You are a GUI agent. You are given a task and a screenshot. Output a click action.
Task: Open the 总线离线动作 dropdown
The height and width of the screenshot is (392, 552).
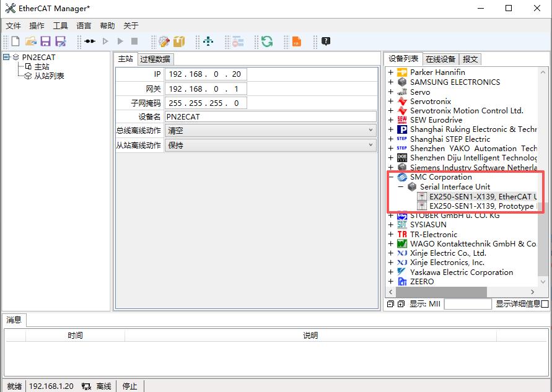click(x=270, y=131)
